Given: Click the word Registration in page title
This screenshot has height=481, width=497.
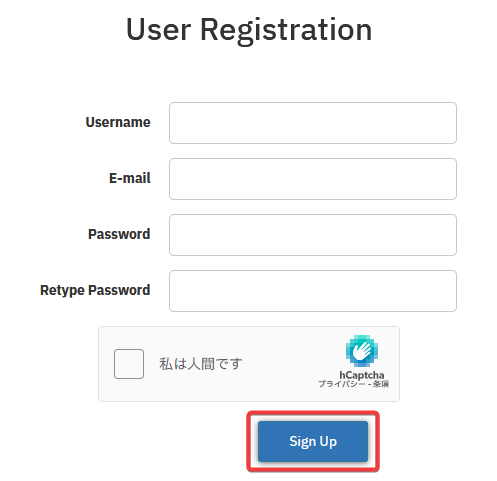Looking at the screenshot, I should coord(286,31).
